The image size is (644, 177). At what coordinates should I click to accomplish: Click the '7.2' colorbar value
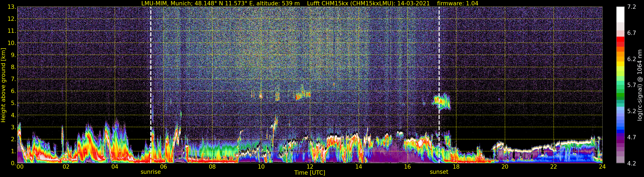(x=632, y=7)
